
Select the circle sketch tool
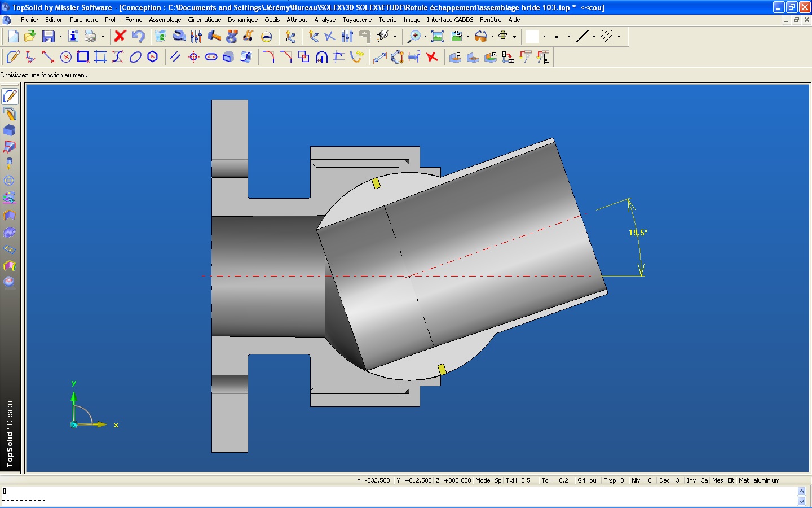click(66, 57)
